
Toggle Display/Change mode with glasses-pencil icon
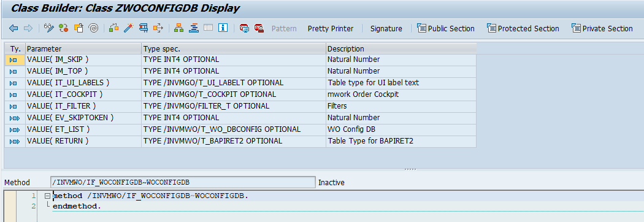[49, 28]
